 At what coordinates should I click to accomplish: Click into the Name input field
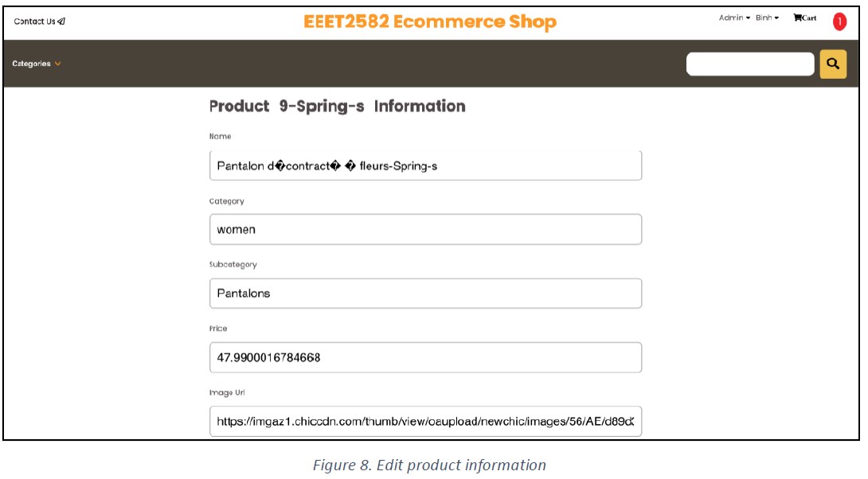[x=426, y=166]
